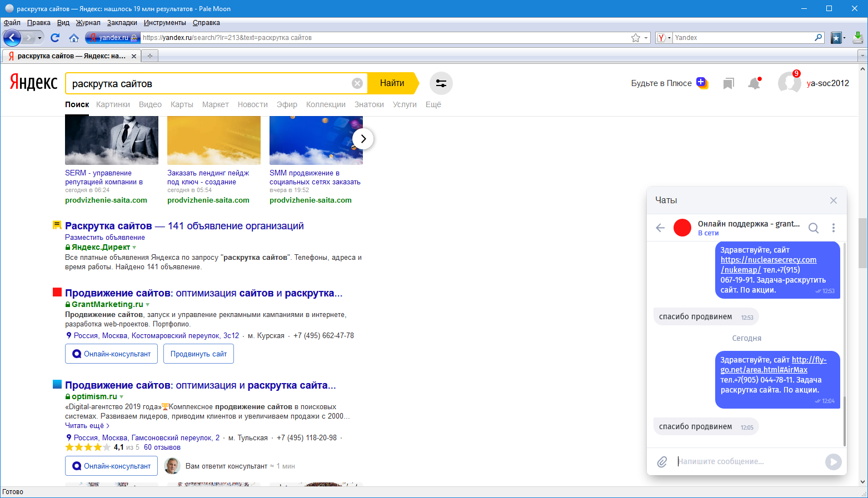Expand the address bar dropdown arrow
The width and height of the screenshot is (868, 498).
646,38
